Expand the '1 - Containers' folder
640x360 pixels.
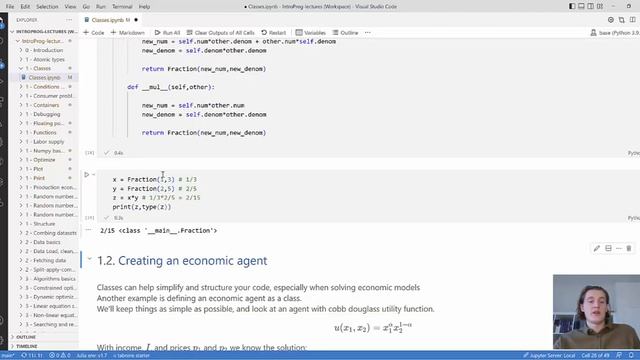44,105
